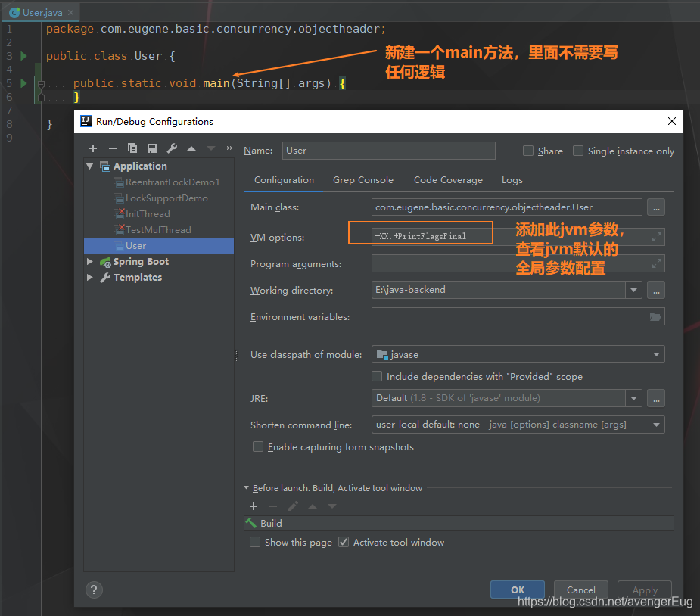Click the Main class input field
The height and width of the screenshot is (616, 700).
[x=507, y=207]
